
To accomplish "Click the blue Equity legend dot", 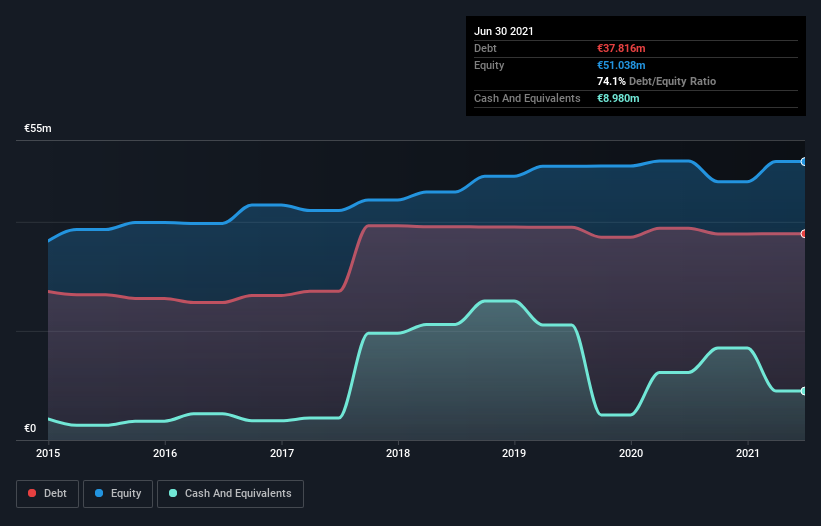I will [99, 493].
